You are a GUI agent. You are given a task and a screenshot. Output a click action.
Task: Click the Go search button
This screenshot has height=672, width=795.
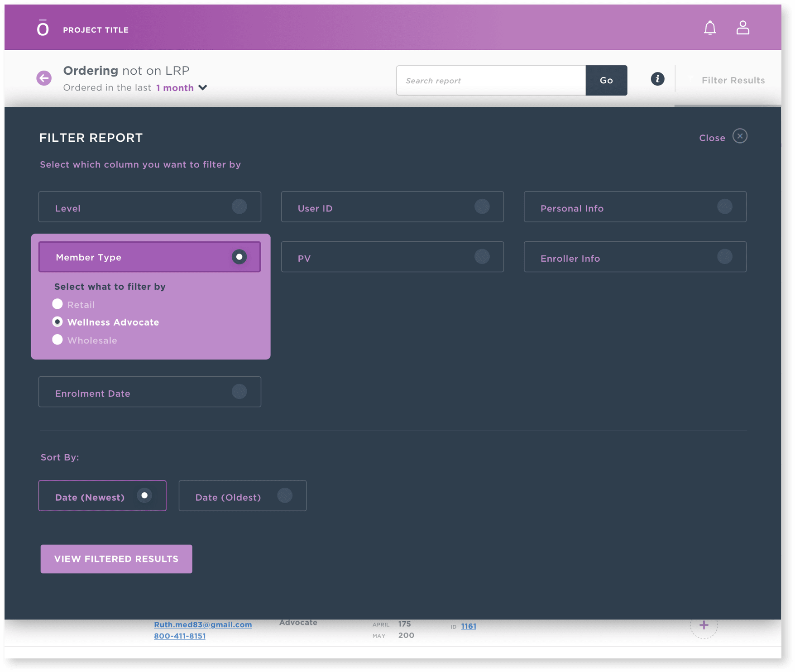[x=606, y=80]
